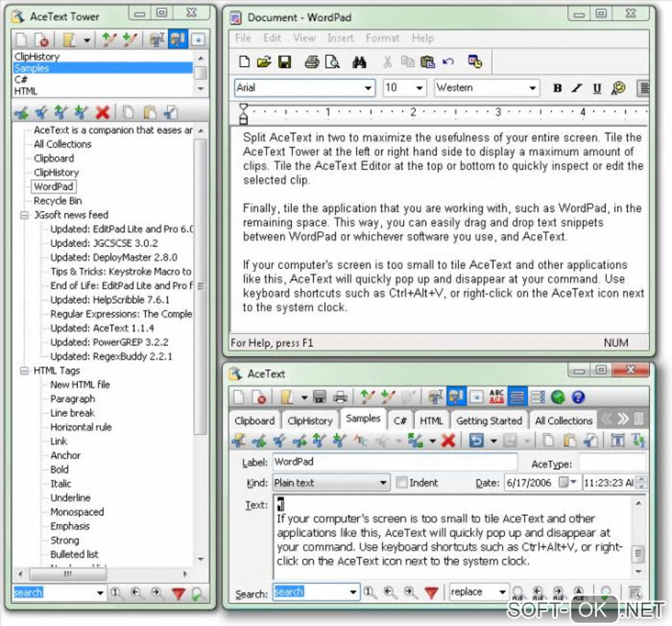Click the New collection icon in AceText Tower
The image size is (672, 626).
tap(20, 40)
